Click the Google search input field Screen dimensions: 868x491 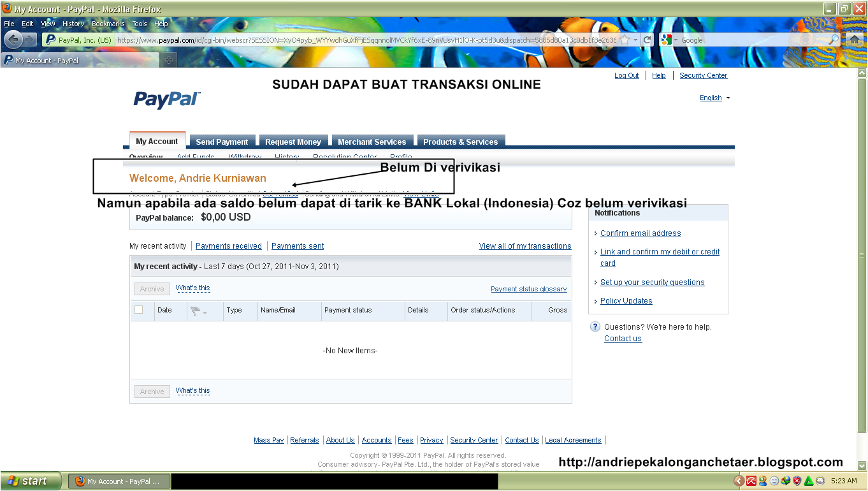coord(753,40)
